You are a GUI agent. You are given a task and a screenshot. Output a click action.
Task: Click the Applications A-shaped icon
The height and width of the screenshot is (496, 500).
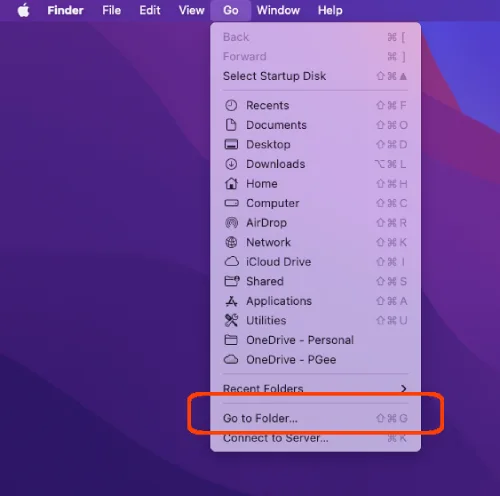click(231, 301)
